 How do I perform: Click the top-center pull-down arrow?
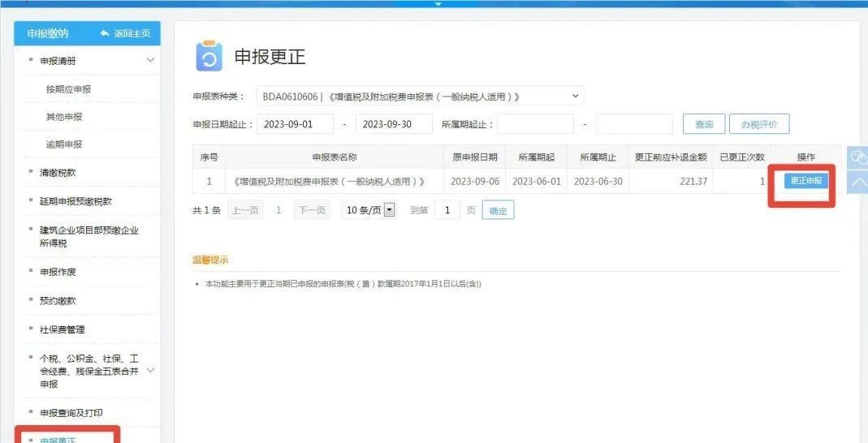(x=438, y=4)
